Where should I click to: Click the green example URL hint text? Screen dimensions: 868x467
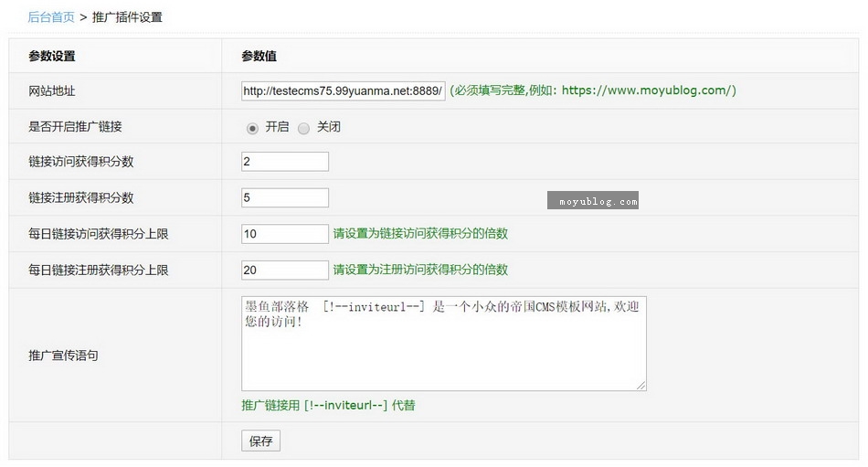point(593,90)
